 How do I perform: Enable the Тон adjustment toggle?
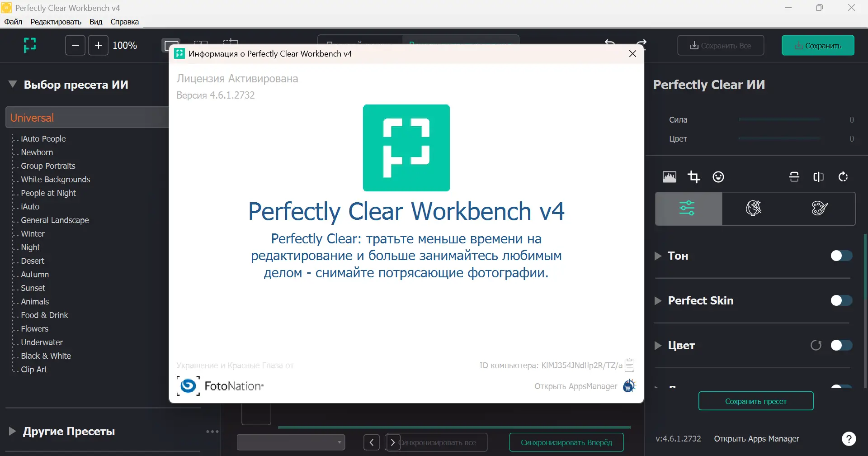coord(840,256)
